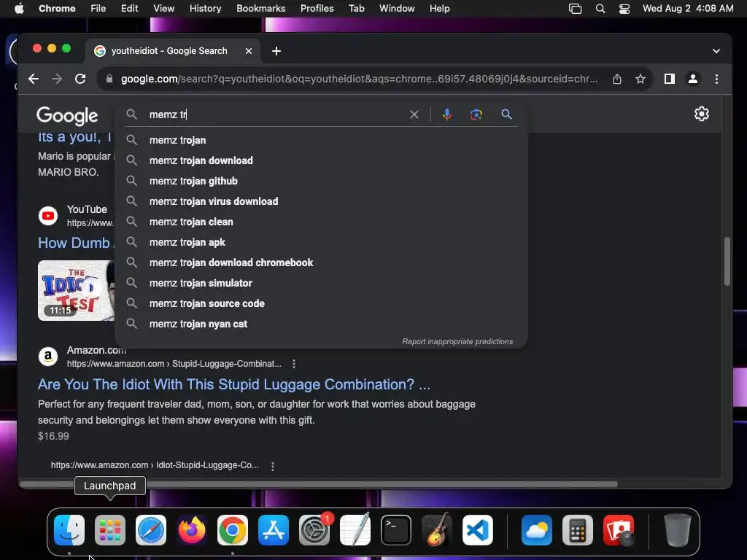Pick 'memz trojan source code' suggestion

coord(322,304)
